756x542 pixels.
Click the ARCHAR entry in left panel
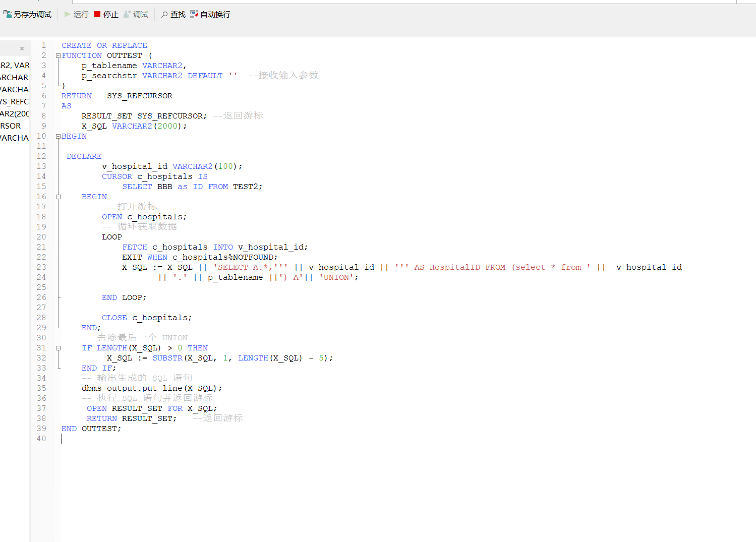[15, 78]
